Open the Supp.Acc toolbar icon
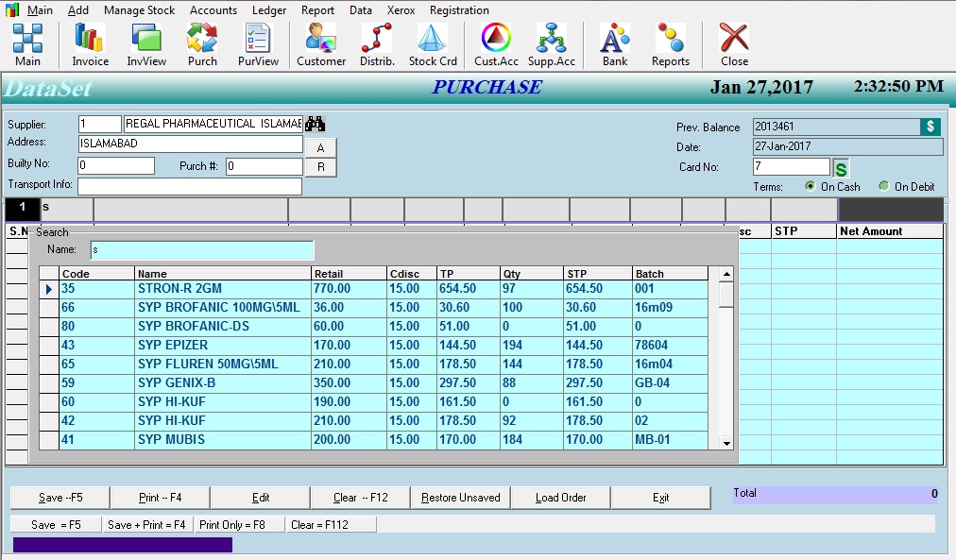956x560 pixels. click(552, 44)
